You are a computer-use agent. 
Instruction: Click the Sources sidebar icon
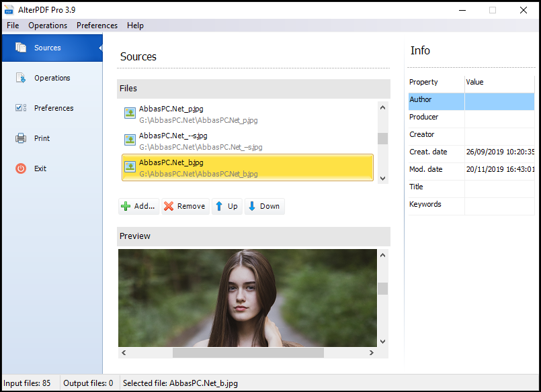coord(21,48)
